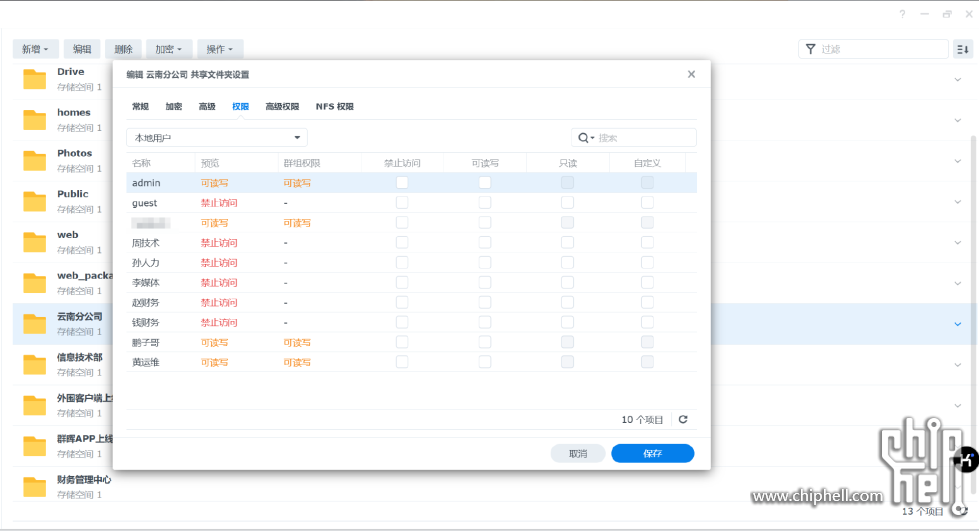The width and height of the screenshot is (979, 531).
Task: Open the 操作 dropdown button
Action: pyautogui.click(x=220, y=49)
